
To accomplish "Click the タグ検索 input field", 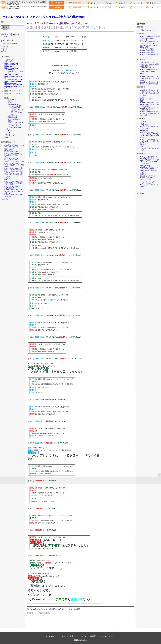I will click(13, 32).
